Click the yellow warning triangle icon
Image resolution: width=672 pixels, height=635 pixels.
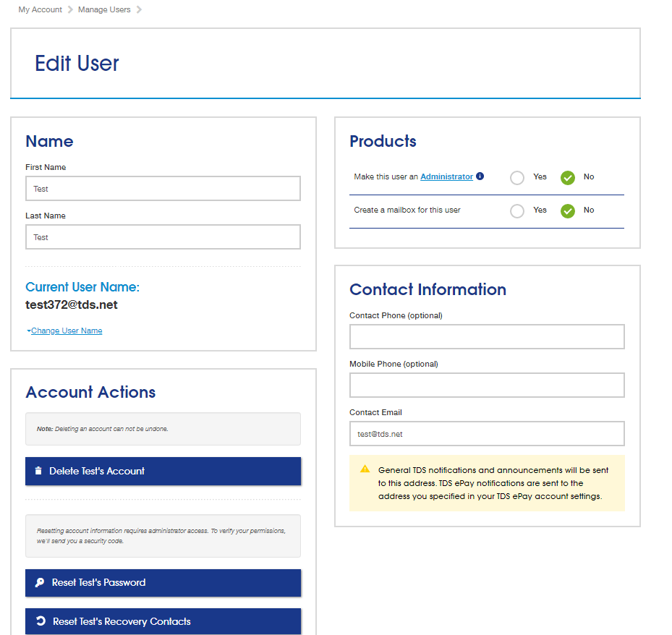click(365, 469)
